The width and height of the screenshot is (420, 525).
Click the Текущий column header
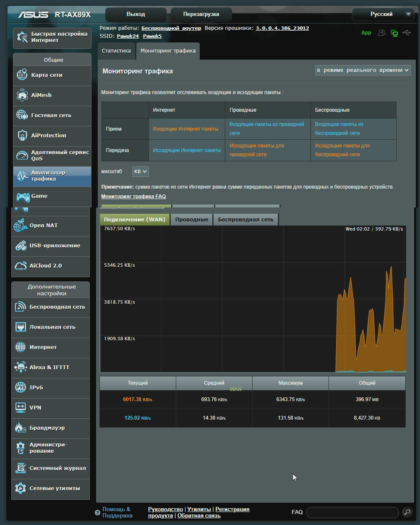click(138, 383)
